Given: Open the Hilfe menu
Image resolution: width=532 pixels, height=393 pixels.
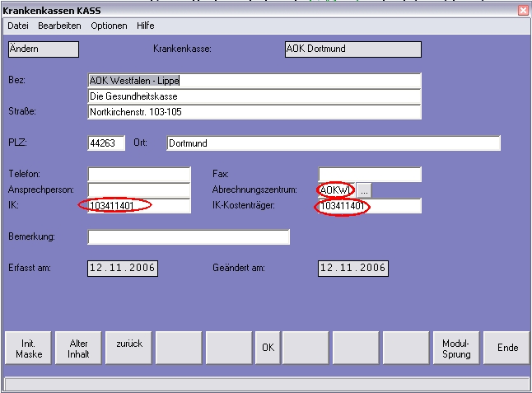Looking at the screenshot, I should click(146, 26).
